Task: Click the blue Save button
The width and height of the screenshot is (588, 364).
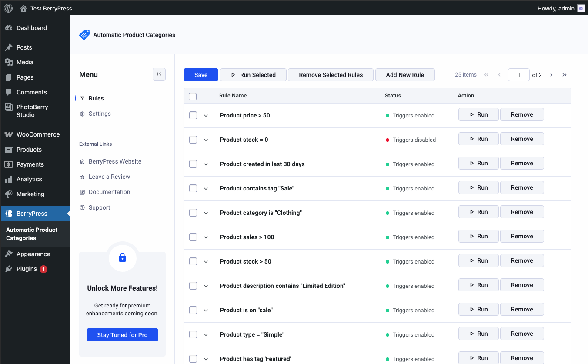Action: (x=201, y=75)
